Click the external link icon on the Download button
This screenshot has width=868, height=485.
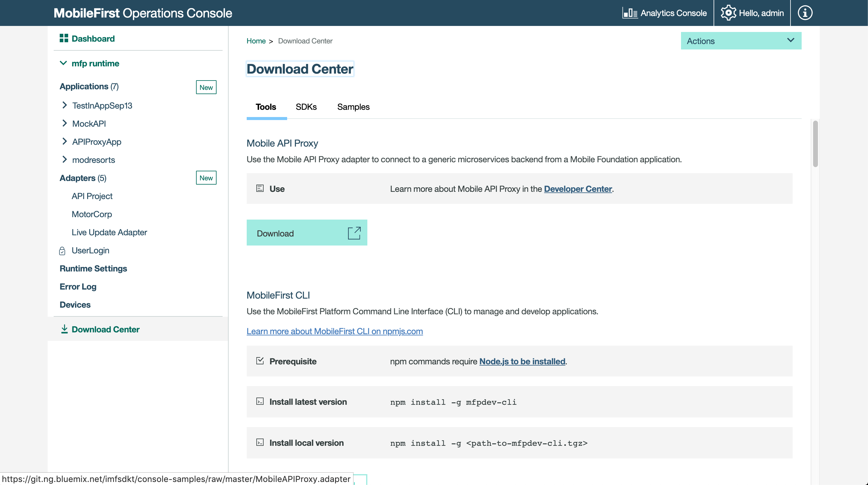tap(354, 233)
